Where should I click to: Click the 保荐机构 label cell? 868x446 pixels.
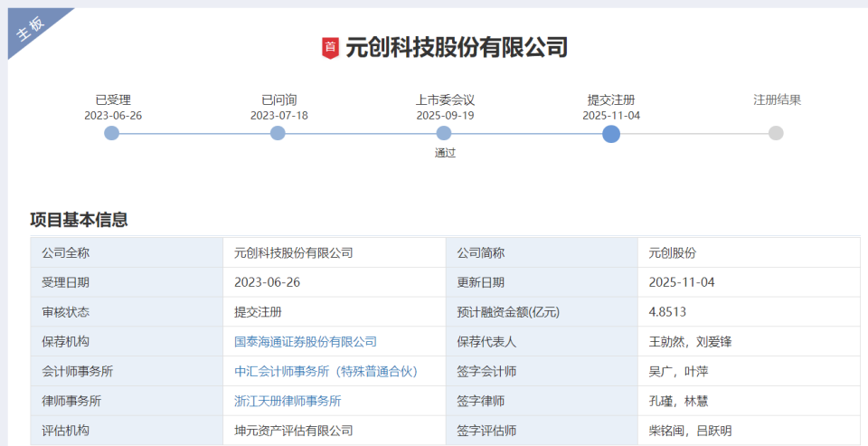tap(127, 341)
